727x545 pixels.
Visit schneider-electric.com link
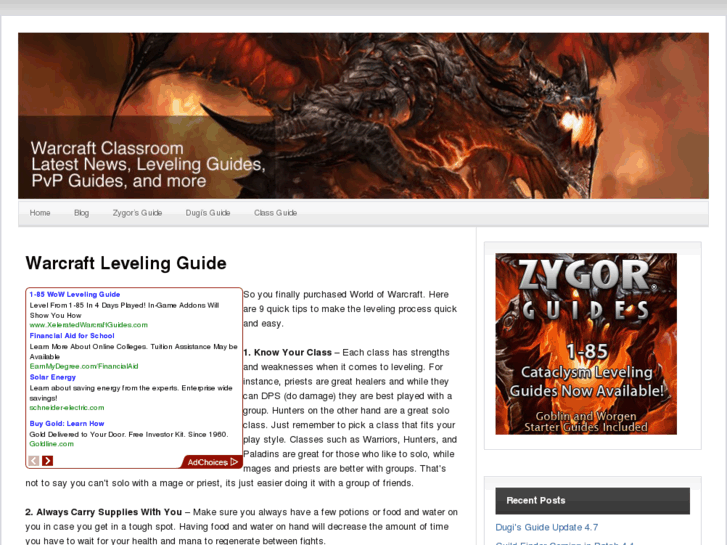pyautogui.click(x=67, y=408)
